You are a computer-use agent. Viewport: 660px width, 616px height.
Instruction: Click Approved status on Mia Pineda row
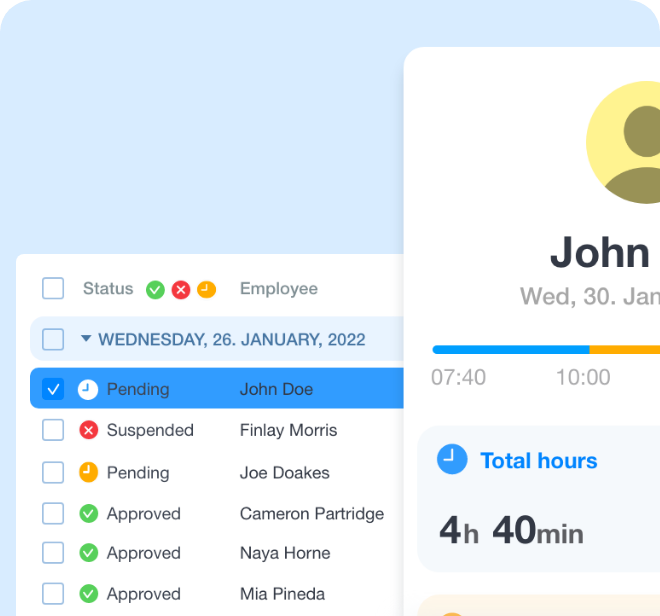point(144,594)
